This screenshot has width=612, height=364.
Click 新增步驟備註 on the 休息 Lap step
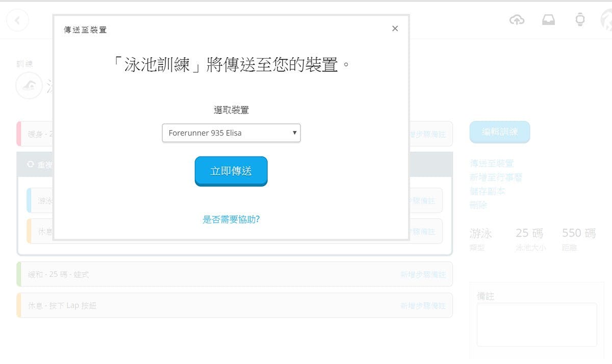[423, 305]
